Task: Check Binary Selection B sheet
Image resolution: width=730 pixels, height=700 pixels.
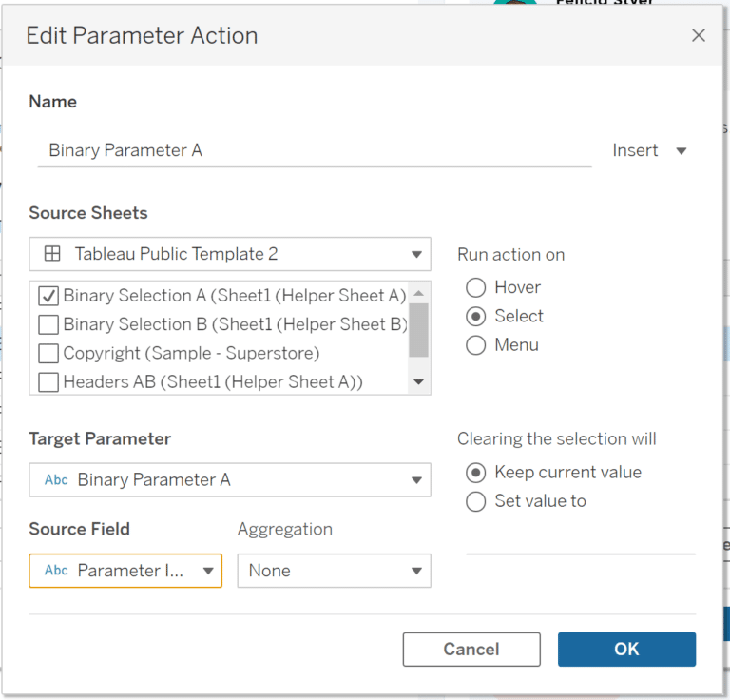Action: coord(48,324)
